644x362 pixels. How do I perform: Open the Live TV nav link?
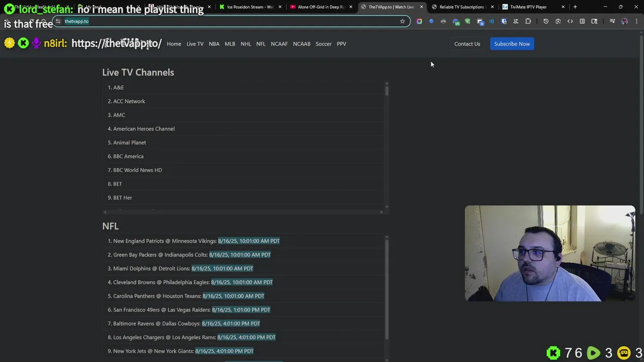coord(195,44)
